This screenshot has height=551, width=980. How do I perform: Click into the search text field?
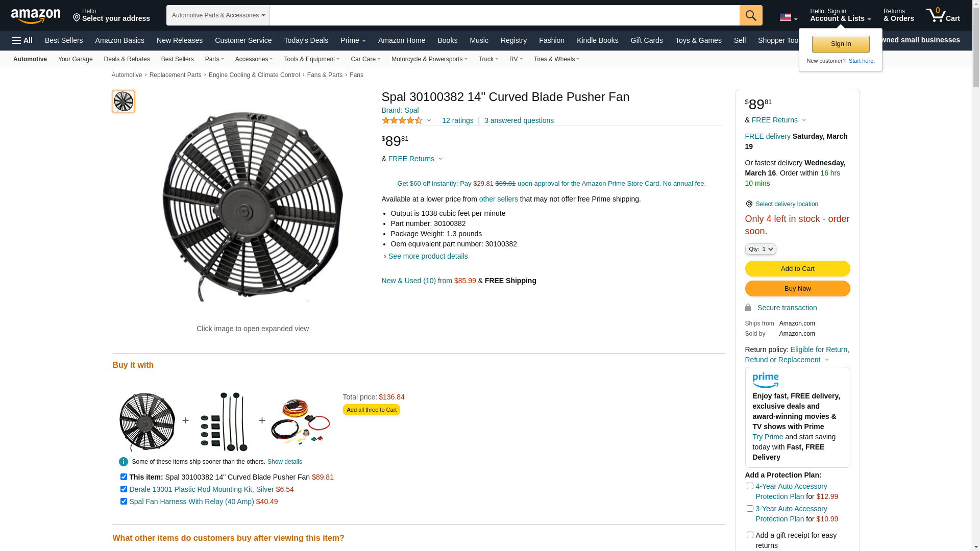tap(504, 15)
